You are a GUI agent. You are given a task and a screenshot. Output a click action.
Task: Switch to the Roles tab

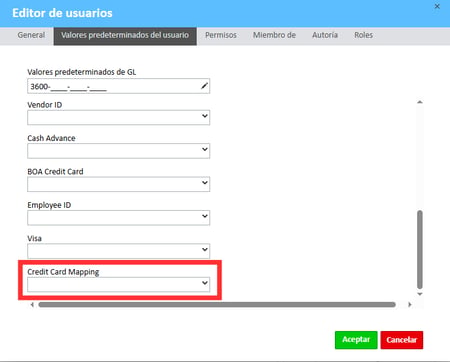[363, 35]
